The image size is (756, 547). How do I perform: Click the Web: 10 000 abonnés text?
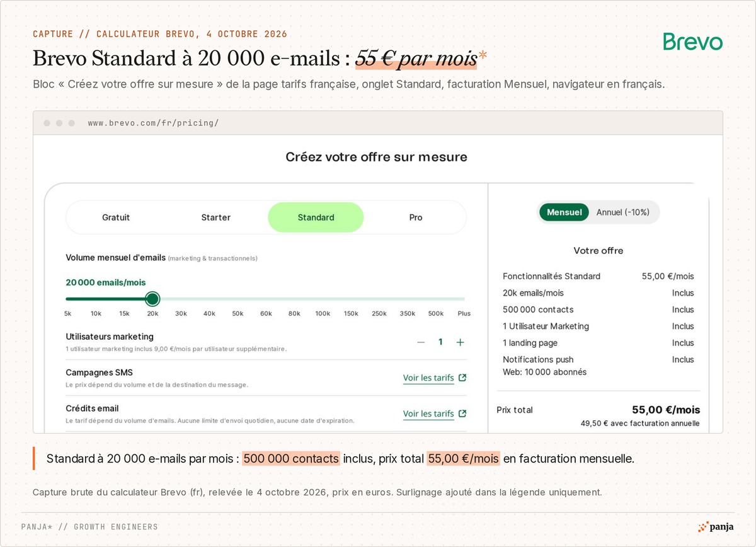click(x=544, y=372)
